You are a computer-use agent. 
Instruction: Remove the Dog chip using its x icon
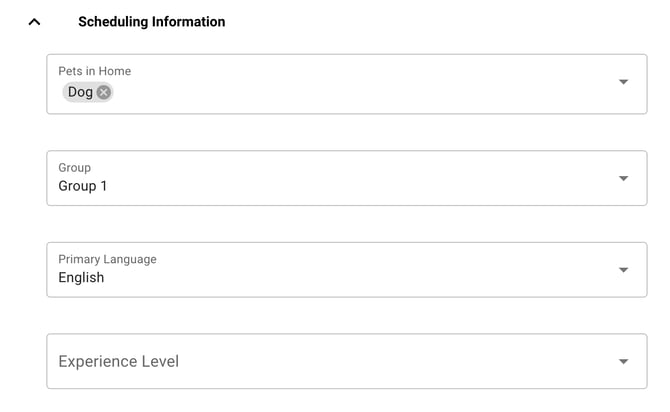coord(104,92)
